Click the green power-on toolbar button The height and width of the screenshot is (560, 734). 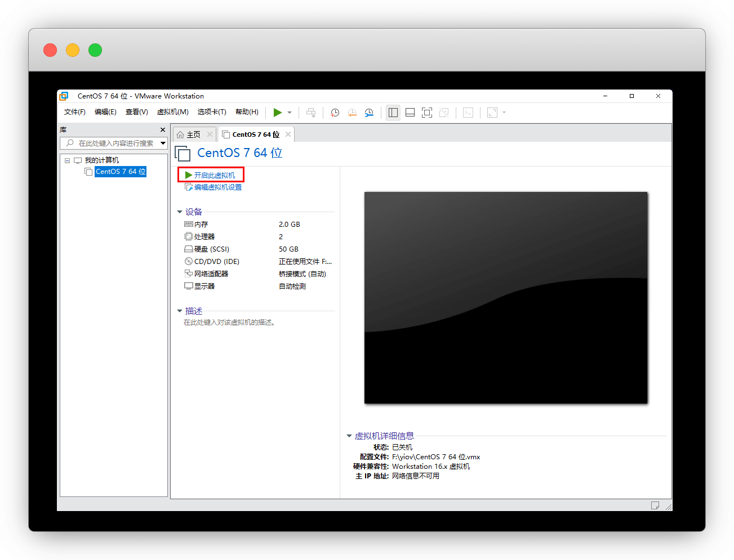[x=277, y=113]
